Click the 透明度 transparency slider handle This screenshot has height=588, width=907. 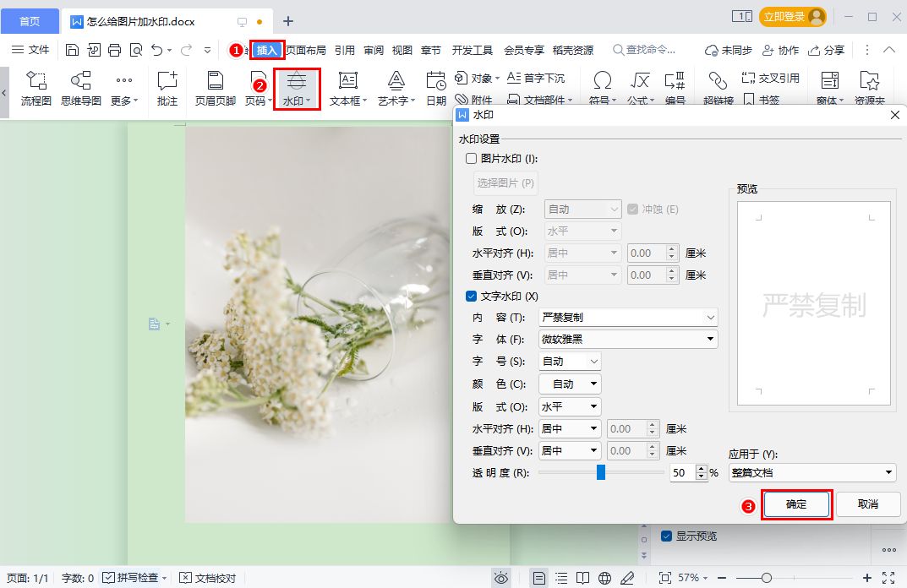tap(601, 472)
